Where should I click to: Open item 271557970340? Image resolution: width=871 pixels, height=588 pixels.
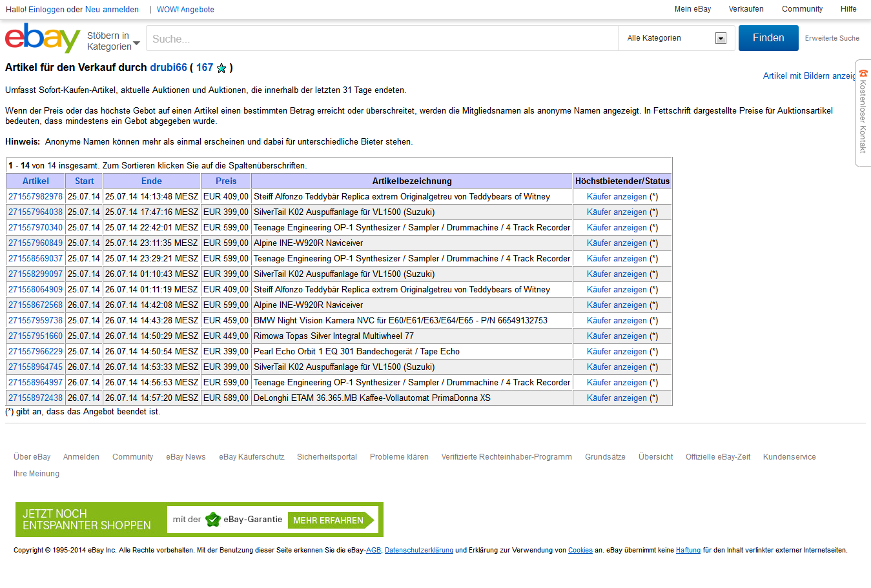tap(36, 227)
